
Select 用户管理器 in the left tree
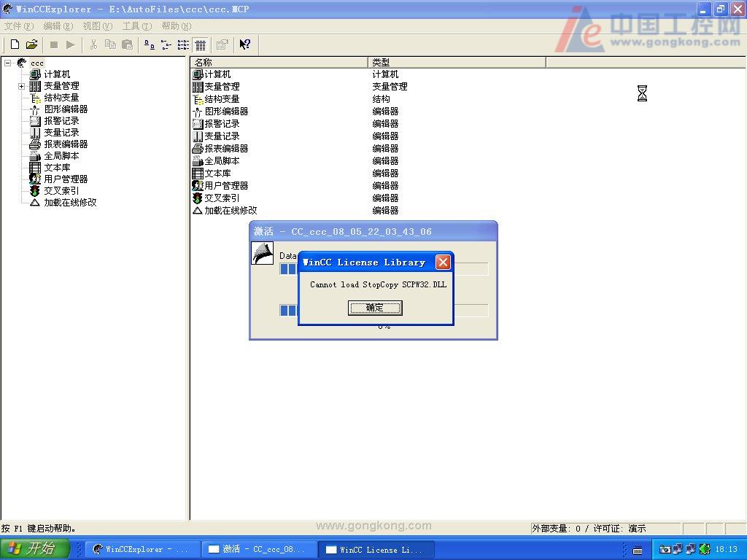coord(66,179)
